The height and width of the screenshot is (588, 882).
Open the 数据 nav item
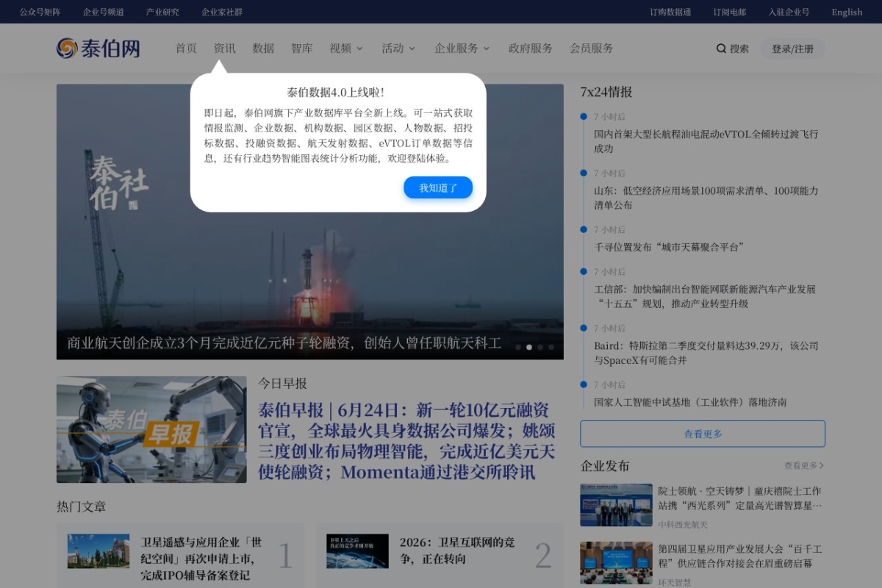[x=263, y=49]
